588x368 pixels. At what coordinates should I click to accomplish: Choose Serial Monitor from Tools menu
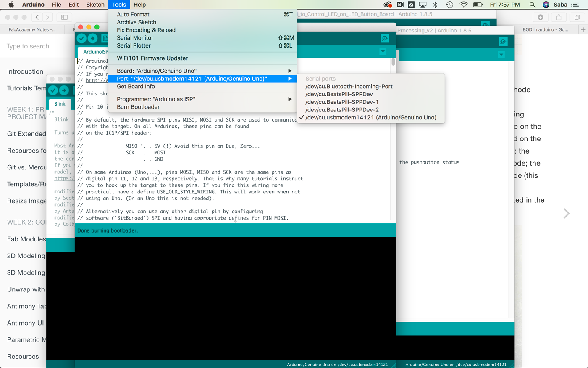(x=202, y=38)
